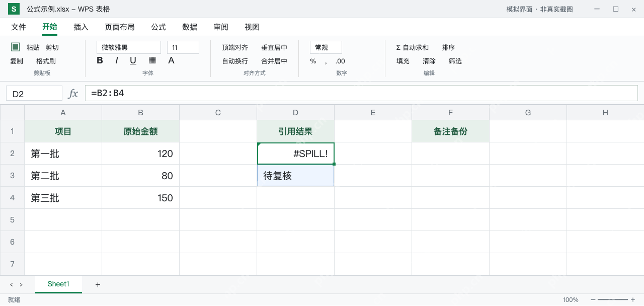Select the Sheet1 sheet tab
The height and width of the screenshot is (306, 644).
(58, 284)
